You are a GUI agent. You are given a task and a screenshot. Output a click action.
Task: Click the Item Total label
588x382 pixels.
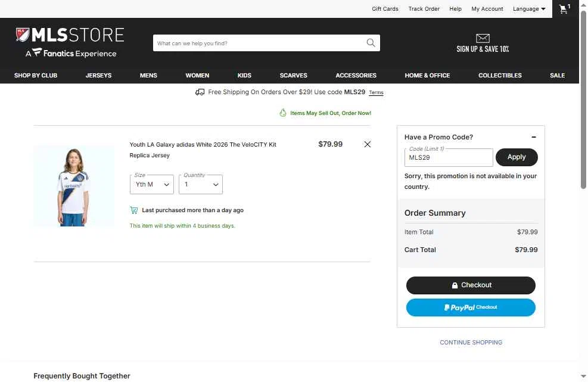[x=418, y=232]
